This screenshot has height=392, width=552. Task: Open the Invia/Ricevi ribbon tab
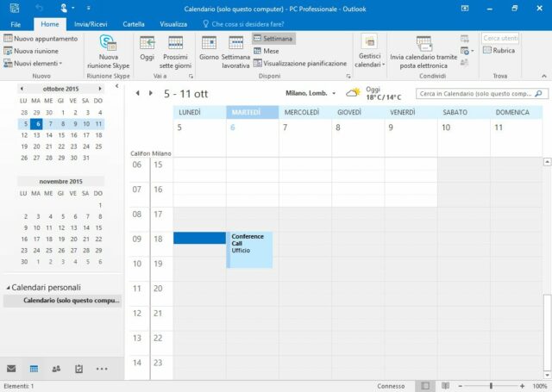(91, 24)
